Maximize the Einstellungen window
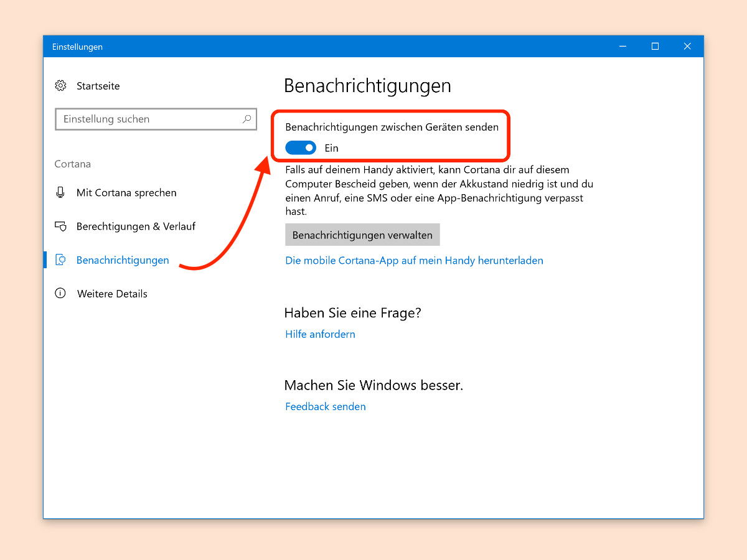Viewport: 747px width, 560px height. (655, 47)
